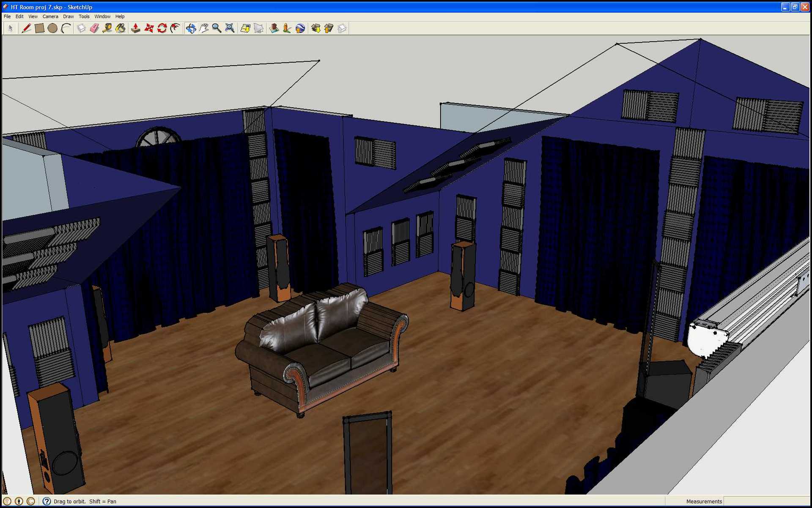This screenshot has height=508, width=812.
Task: Open the Draw menu
Action: 68,16
